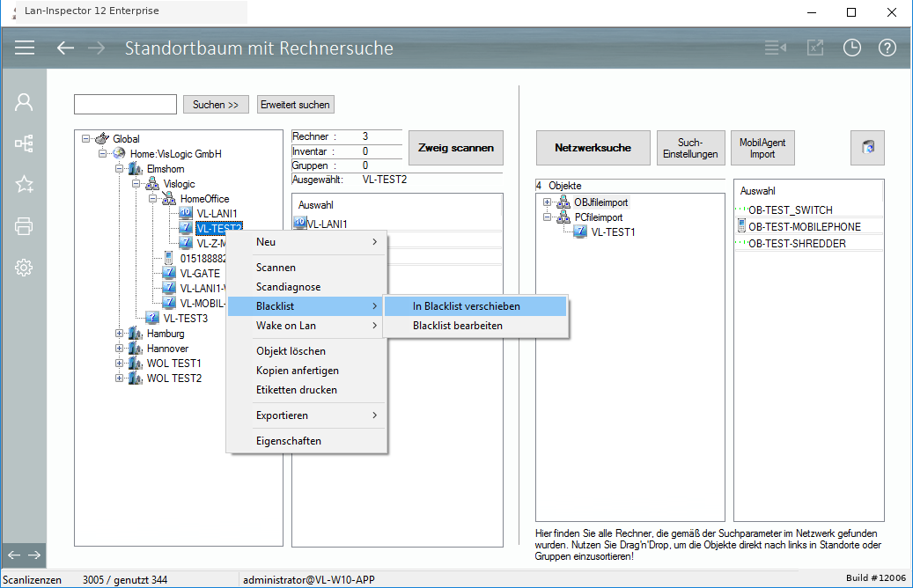Open the user profile sidebar icon
This screenshot has width=913, height=588.
point(24,102)
